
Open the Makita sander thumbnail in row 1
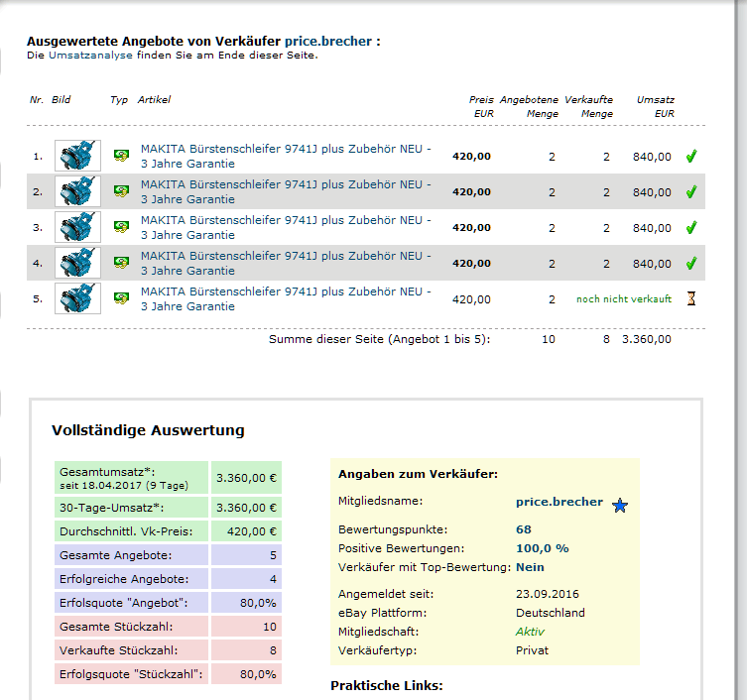pyautogui.click(x=77, y=156)
